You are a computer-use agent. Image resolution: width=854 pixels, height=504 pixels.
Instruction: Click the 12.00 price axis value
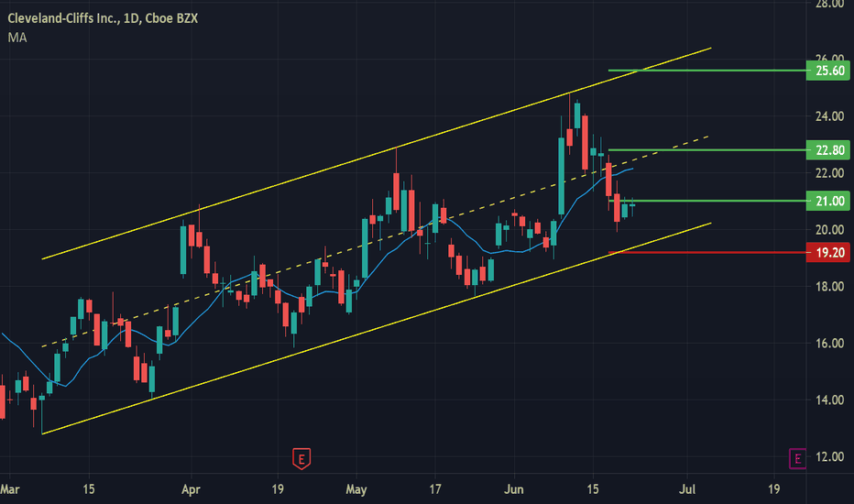[829, 456]
